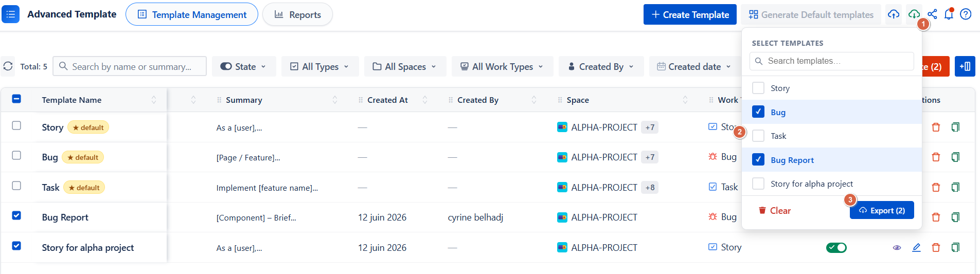Click Story for alpha project template name
The image size is (980, 274).
(x=88, y=247)
